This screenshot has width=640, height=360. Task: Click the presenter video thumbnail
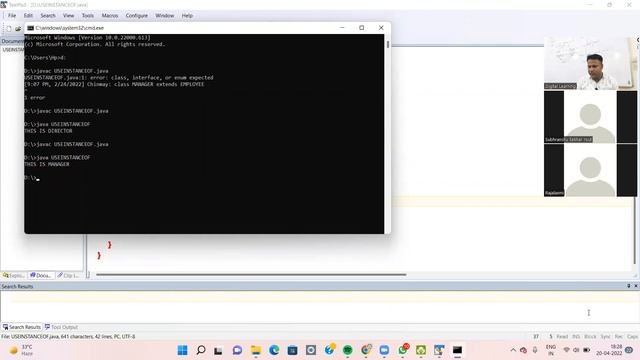click(x=590, y=63)
